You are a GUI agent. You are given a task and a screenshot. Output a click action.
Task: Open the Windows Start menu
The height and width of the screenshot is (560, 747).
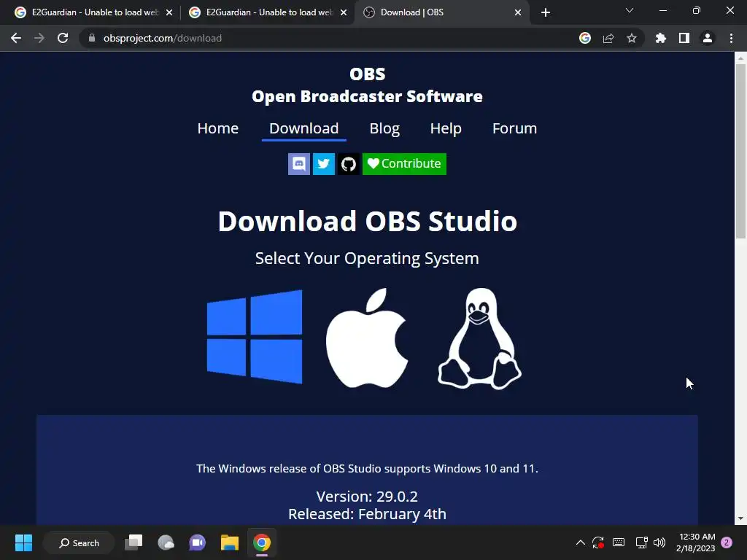click(x=23, y=542)
